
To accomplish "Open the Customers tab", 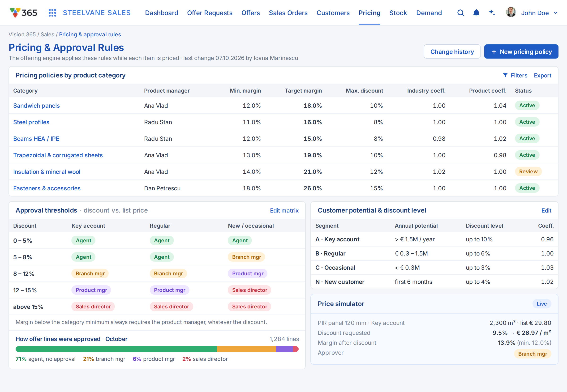I will (333, 13).
